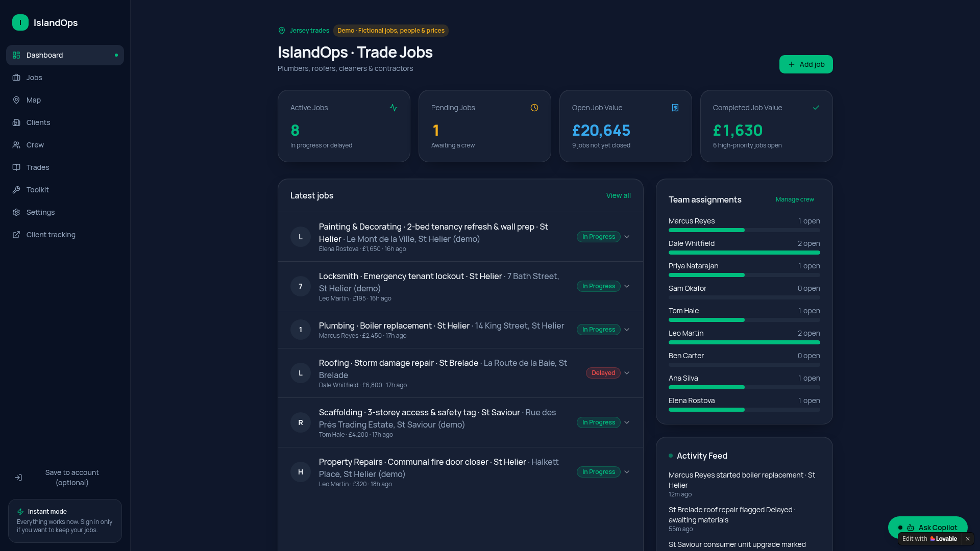The width and height of the screenshot is (980, 551).
Task: Click the Completed Job Value checkmark icon
Action: click(816, 108)
